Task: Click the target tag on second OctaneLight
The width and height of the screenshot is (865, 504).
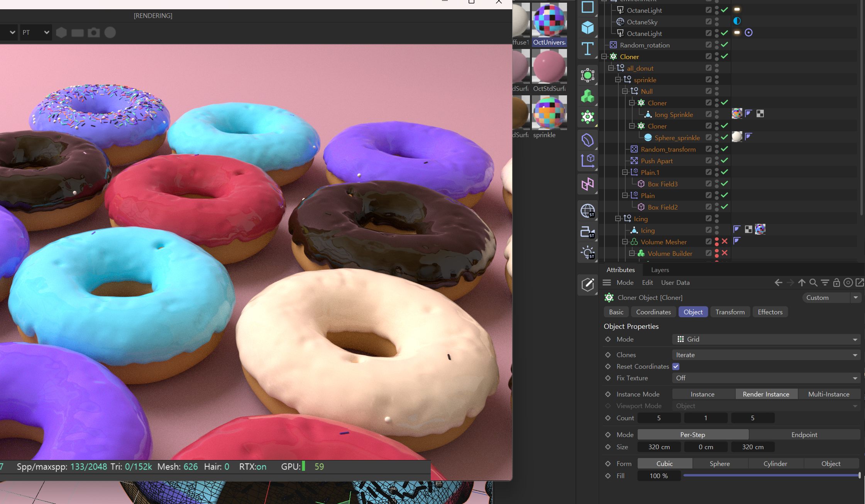Action: [748, 33]
